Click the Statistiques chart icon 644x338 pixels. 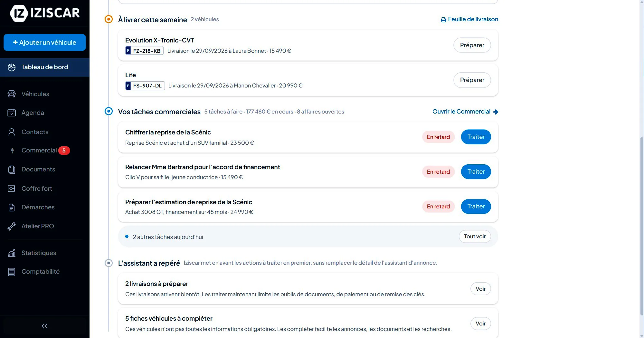[12, 253]
